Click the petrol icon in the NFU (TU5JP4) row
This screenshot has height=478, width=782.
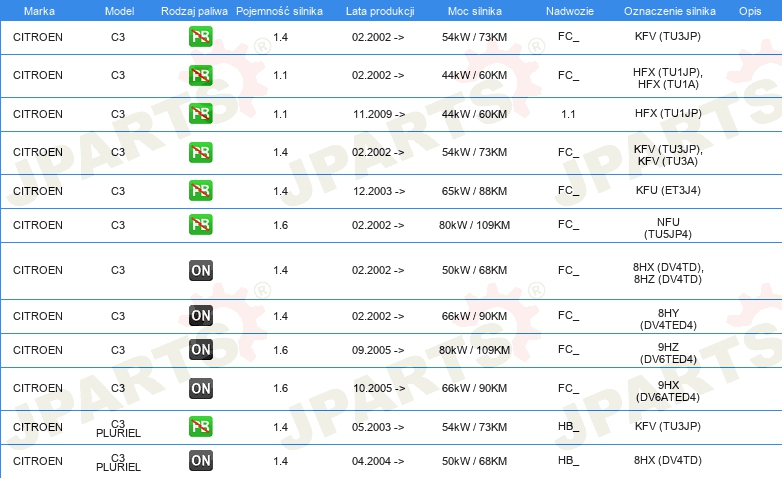pos(200,225)
